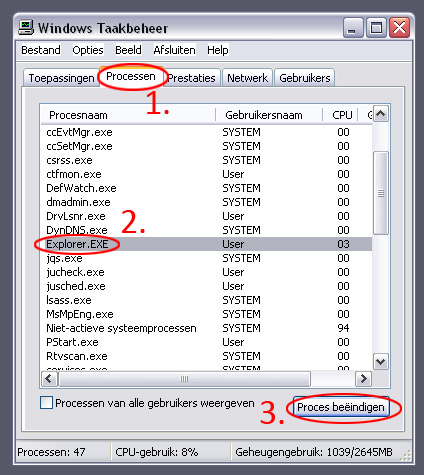Image resolution: width=424 pixels, height=475 pixels.
Task: Select the lsass.exe process
Action: pos(206,300)
